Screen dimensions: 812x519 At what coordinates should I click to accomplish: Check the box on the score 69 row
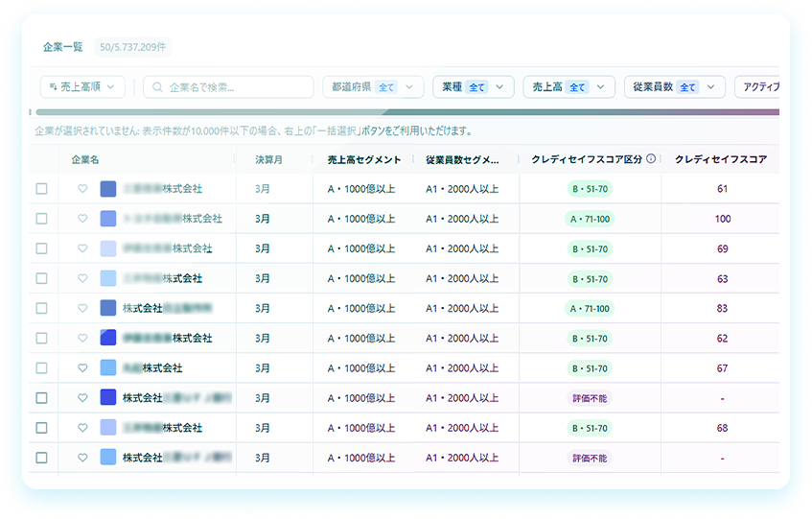41,248
